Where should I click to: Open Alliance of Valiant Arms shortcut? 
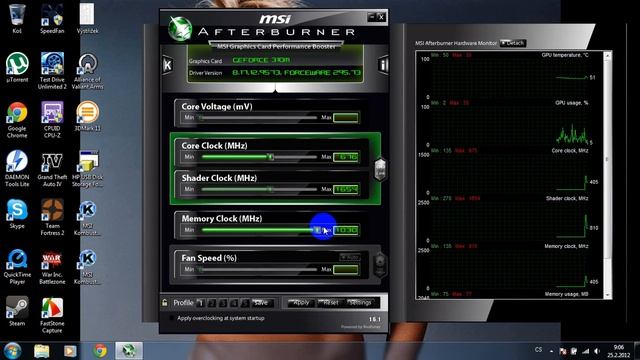(87, 71)
